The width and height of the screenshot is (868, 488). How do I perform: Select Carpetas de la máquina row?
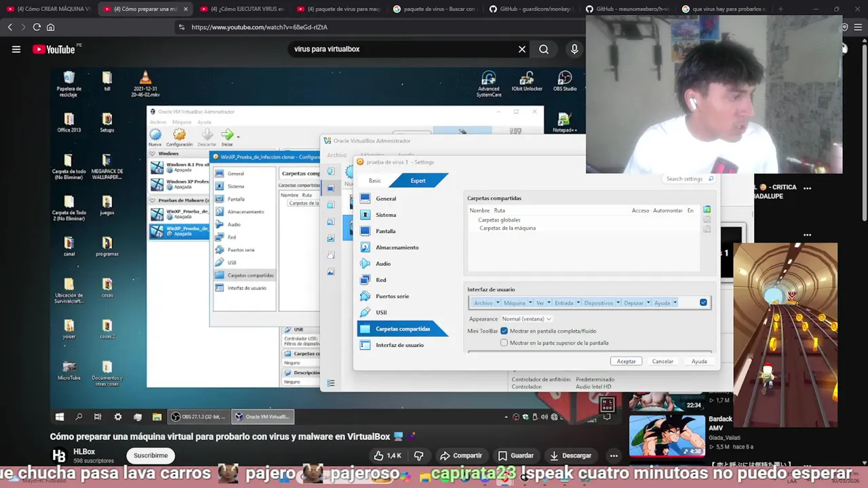click(507, 228)
